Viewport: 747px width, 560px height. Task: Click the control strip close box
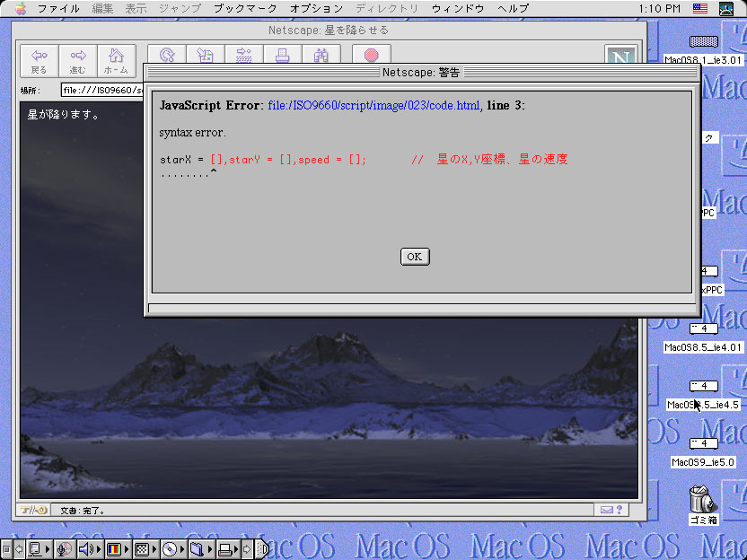click(x=6, y=549)
